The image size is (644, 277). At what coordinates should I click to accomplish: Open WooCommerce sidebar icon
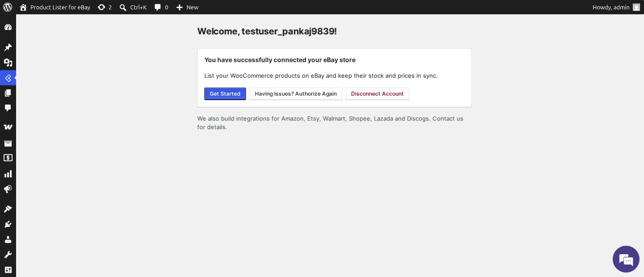point(8,127)
